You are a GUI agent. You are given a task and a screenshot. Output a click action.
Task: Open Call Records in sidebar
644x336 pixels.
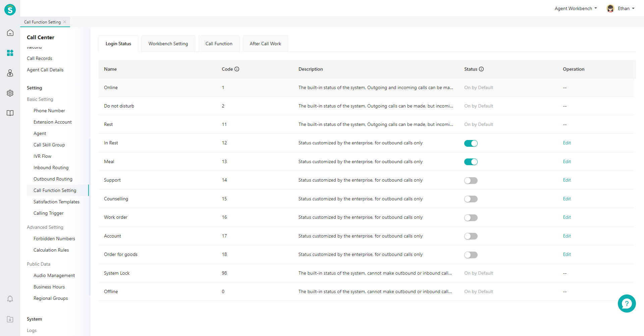pyautogui.click(x=40, y=58)
